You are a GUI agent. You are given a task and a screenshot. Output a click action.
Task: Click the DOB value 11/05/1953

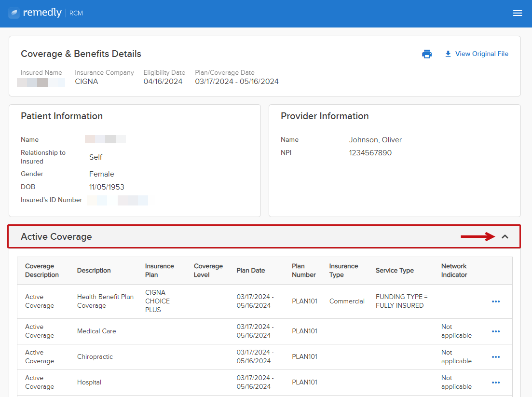click(x=107, y=187)
